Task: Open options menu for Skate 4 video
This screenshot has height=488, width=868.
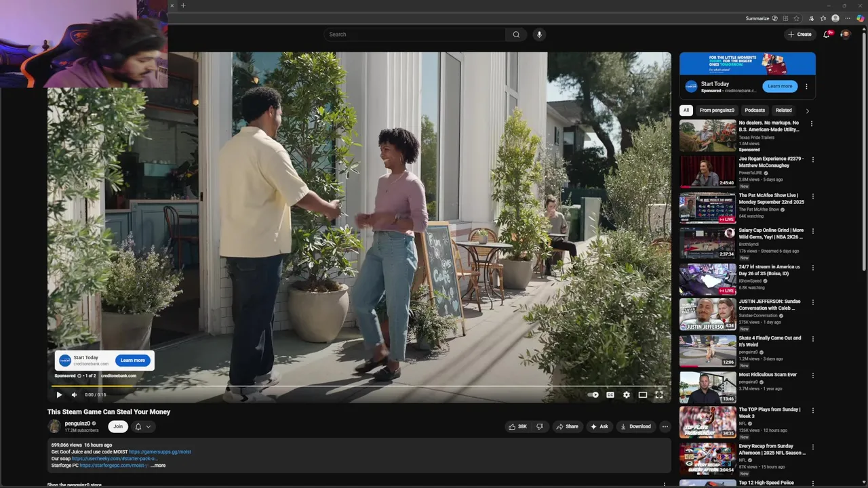Action: pyautogui.click(x=812, y=339)
